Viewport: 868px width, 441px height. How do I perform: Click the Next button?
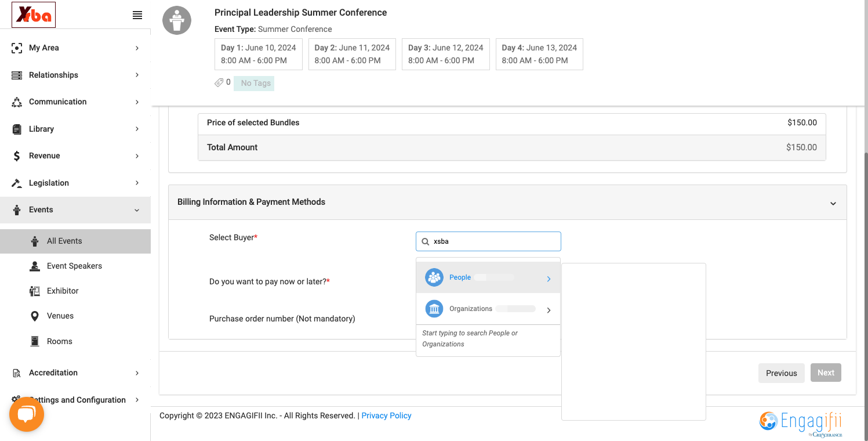click(x=826, y=373)
